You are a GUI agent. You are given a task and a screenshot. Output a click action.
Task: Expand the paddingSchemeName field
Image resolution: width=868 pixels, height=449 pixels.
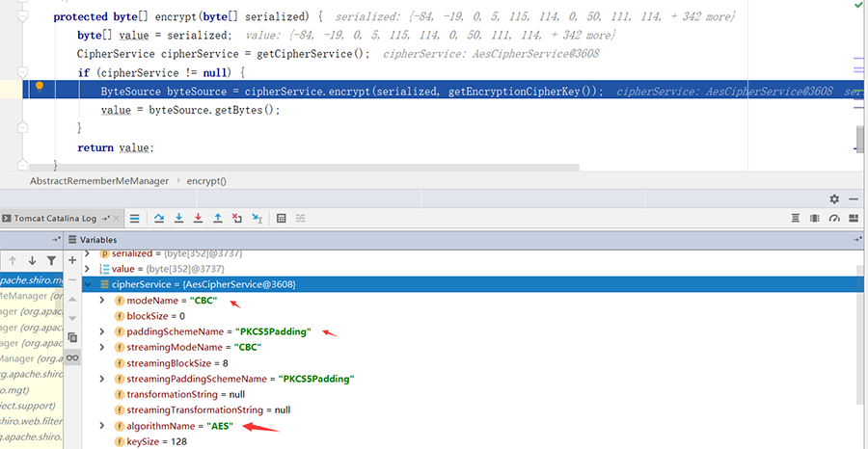pos(101,331)
